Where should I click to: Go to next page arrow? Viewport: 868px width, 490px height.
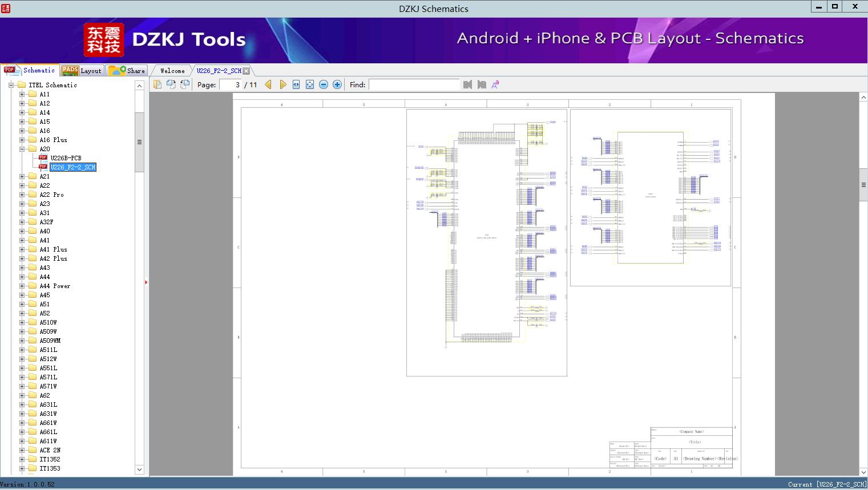(x=282, y=84)
